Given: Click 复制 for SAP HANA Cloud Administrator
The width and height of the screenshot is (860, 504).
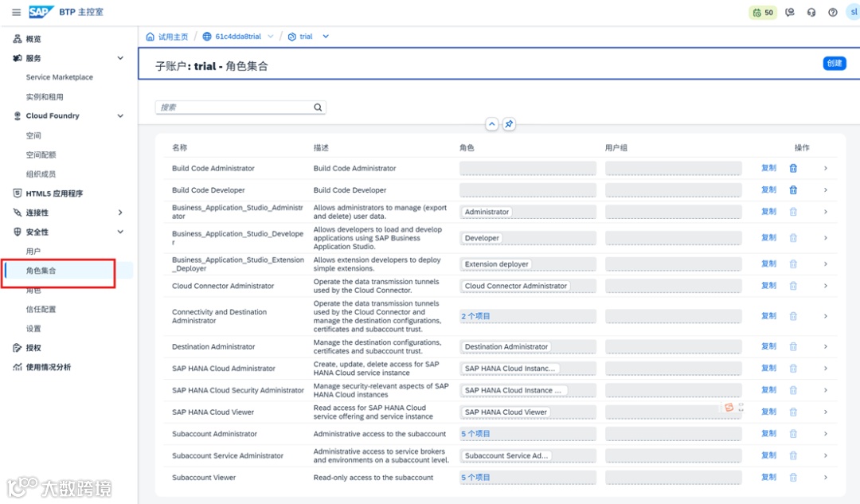Looking at the screenshot, I should [768, 368].
